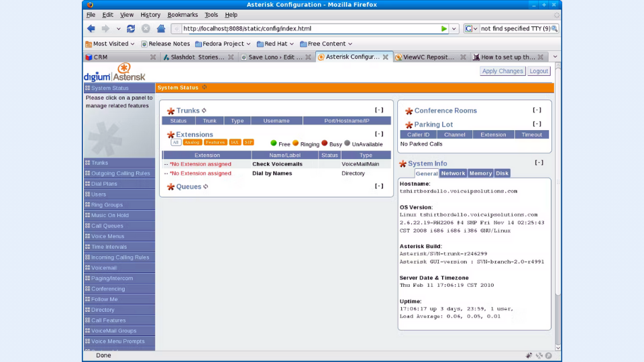Open Voicemail in the sidebar
Screen dimensions: 644x362
(x=119, y=267)
